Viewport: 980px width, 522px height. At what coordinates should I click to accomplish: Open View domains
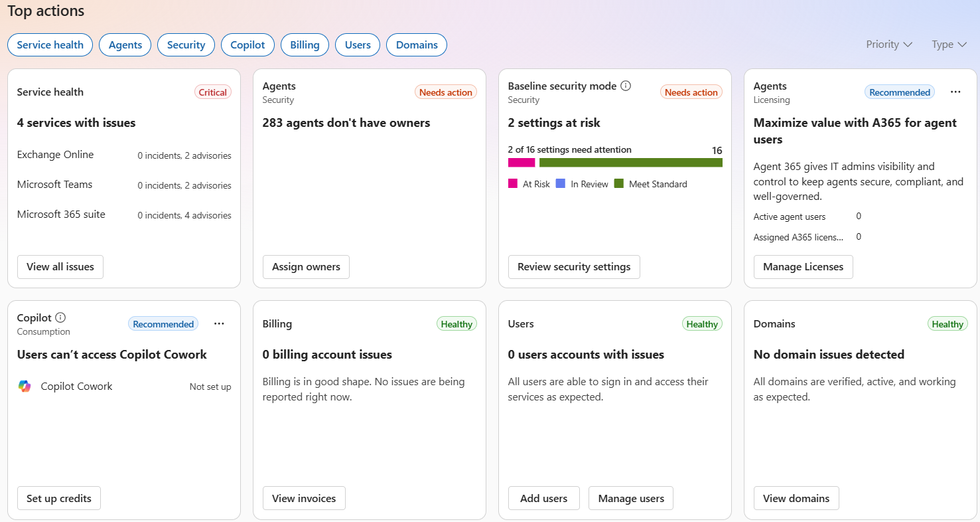(796, 499)
